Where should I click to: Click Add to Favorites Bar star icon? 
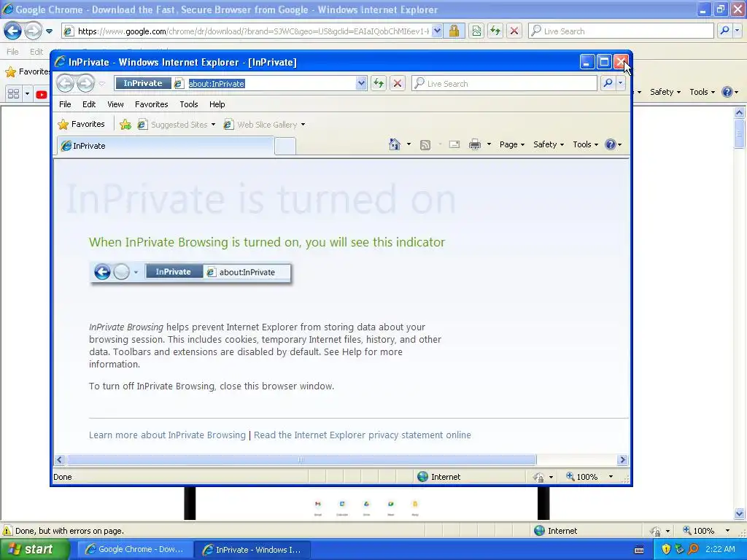point(125,124)
